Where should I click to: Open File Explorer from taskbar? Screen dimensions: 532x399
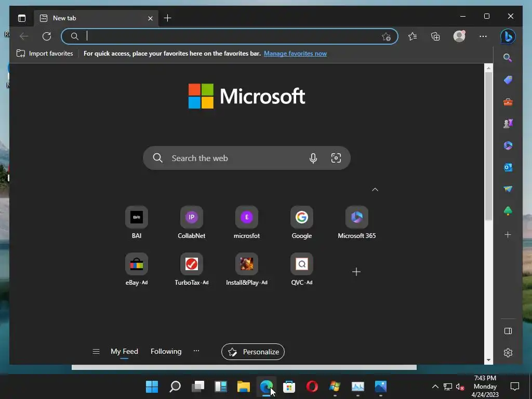tap(243, 387)
